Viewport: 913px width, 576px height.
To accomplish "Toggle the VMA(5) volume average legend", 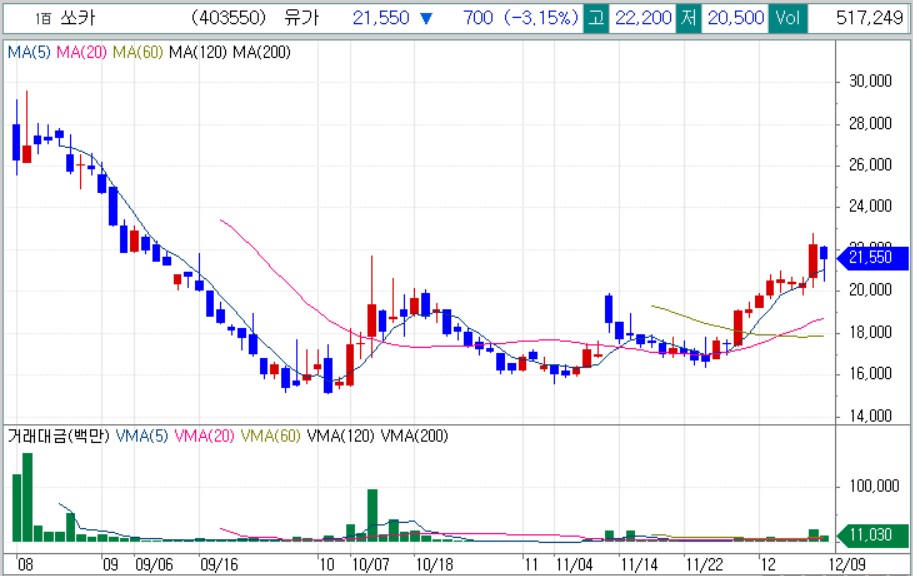I will [x=143, y=436].
